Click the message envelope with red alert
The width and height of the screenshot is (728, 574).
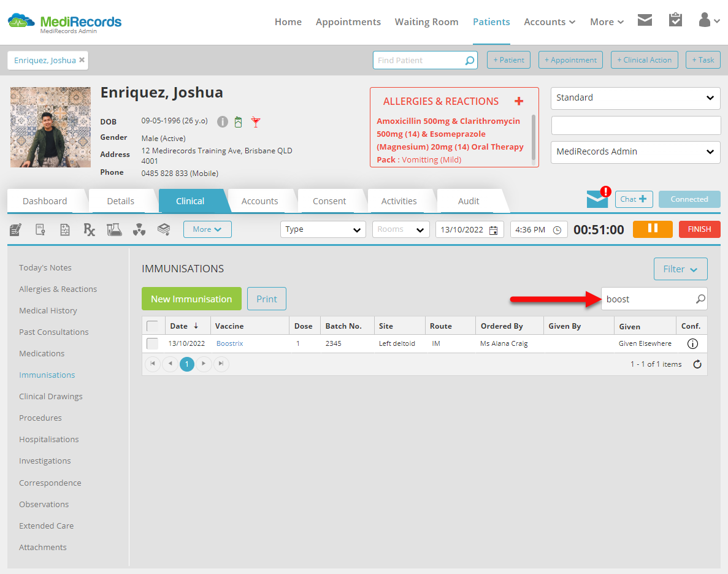tap(598, 198)
